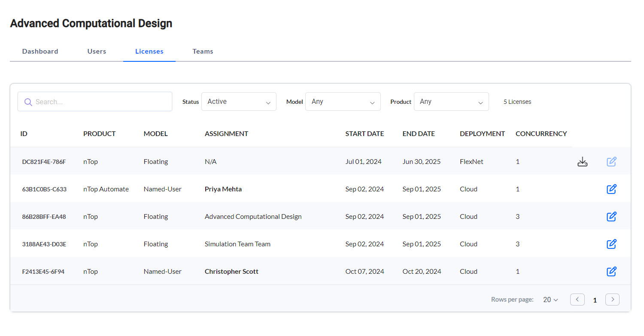Click the CONCURRENCY column header
Image resolution: width=644 pixels, height=336 pixels.
[541, 134]
